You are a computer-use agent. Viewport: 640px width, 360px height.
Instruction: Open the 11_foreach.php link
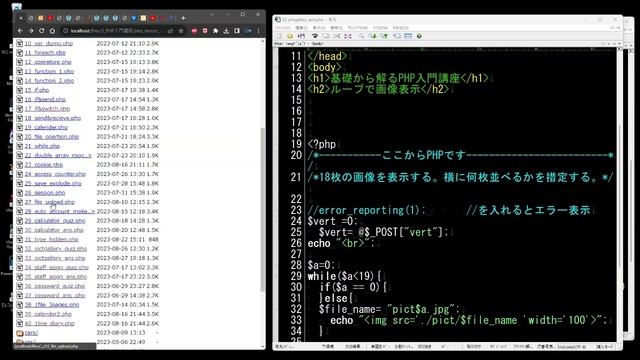point(45,53)
